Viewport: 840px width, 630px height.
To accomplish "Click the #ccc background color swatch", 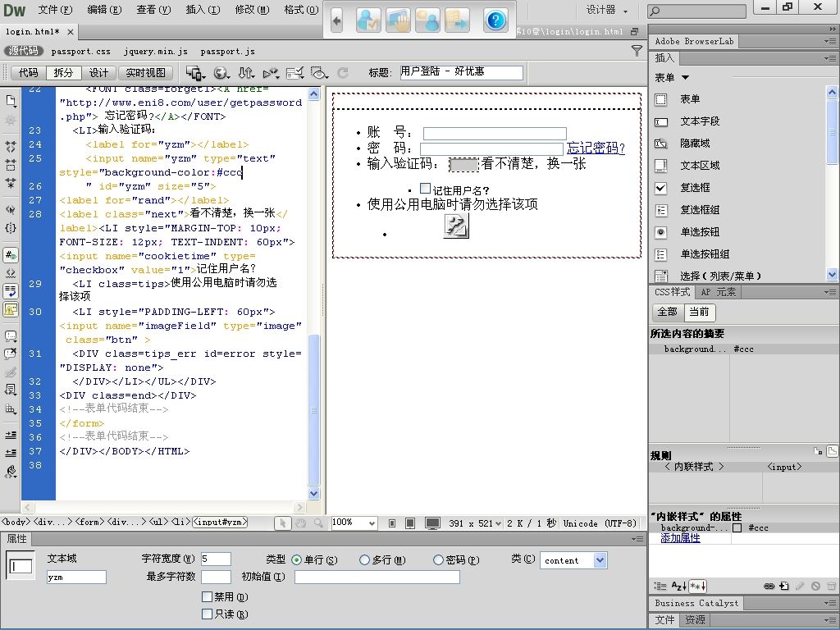I will pos(737,528).
